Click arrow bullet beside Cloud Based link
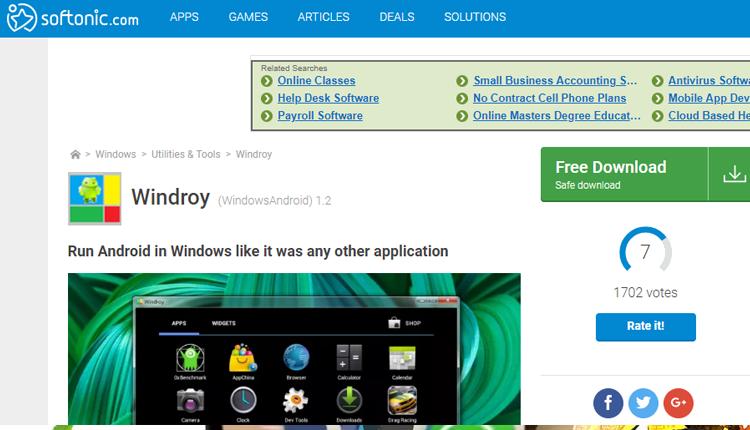Screen dimensions: 750x430 tap(658, 116)
